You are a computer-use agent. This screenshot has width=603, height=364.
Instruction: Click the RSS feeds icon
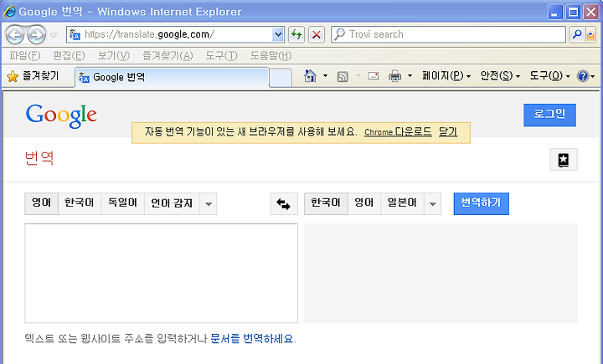click(343, 76)
